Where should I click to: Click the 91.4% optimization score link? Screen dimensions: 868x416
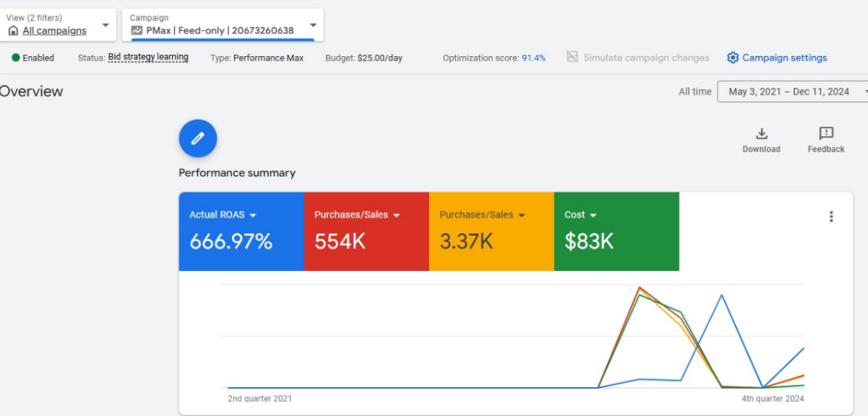point(533,58)
